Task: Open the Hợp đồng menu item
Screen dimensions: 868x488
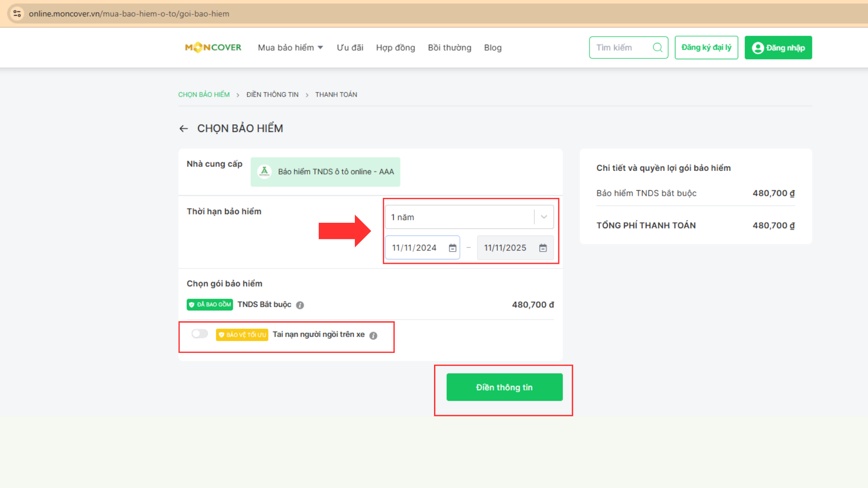Action: point(396,47)
